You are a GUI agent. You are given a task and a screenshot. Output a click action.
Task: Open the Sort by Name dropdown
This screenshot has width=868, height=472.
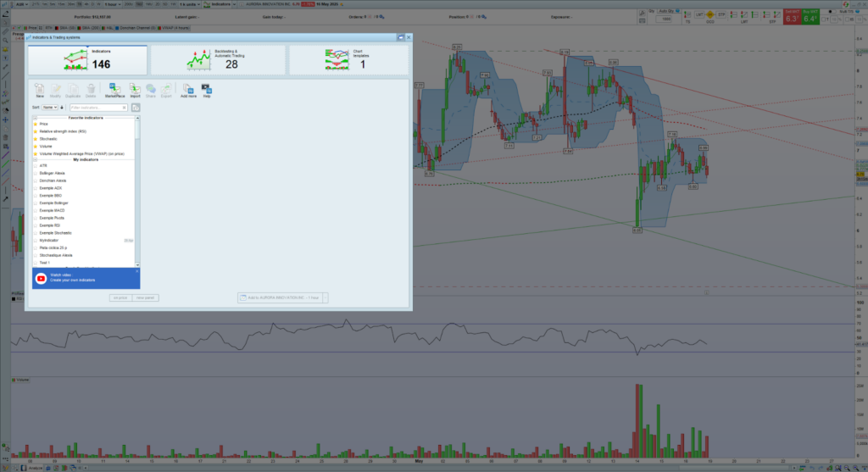pyautogui.click(x=50, y=108)
